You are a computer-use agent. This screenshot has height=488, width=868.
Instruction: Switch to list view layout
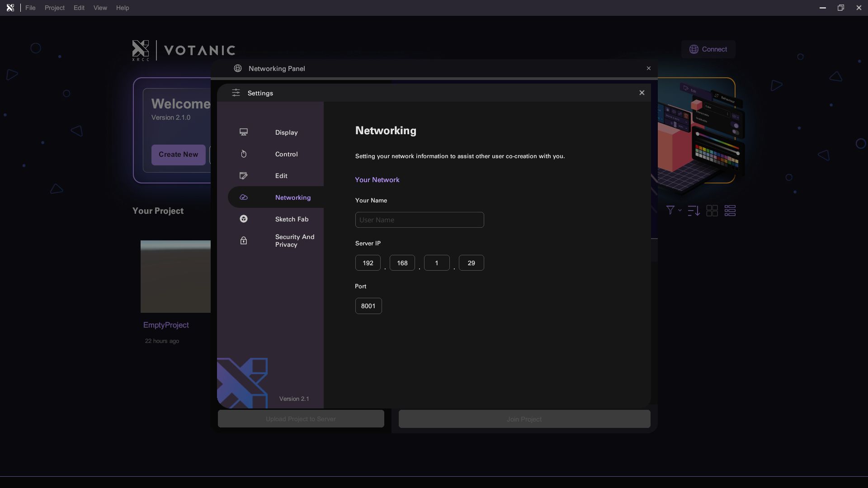730,211
